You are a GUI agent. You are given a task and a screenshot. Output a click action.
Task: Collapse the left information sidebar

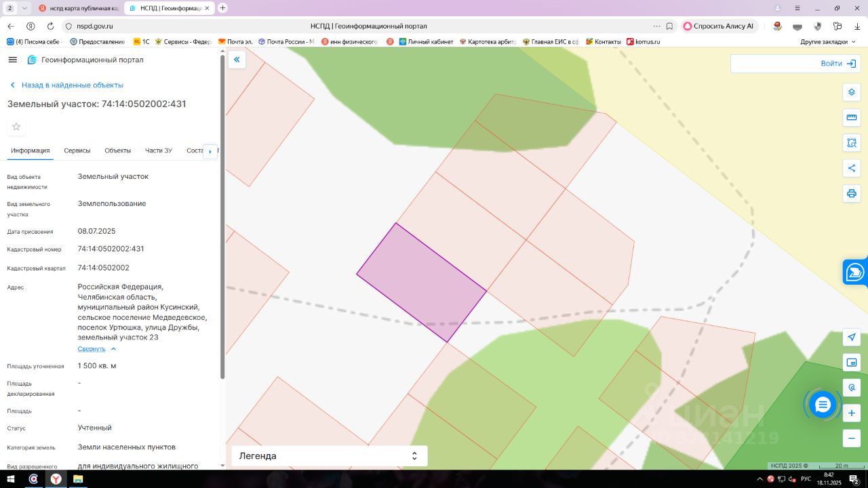237,60
